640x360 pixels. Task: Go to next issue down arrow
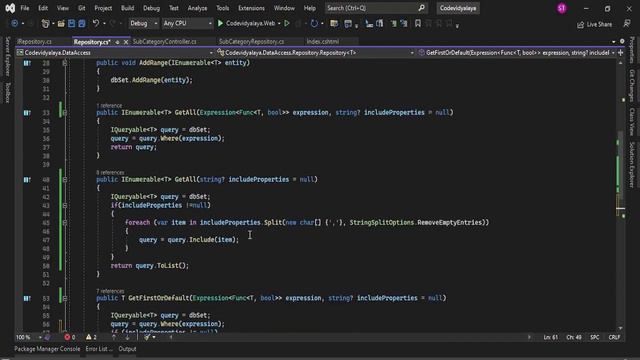click(127, 337)
